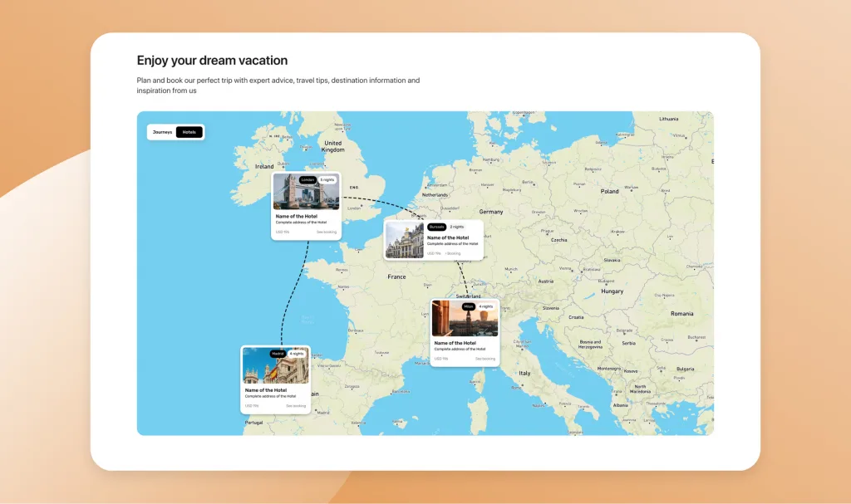Select the Hotels toggle pill
This screenshot has width=851, height=504.
[189, 132]
